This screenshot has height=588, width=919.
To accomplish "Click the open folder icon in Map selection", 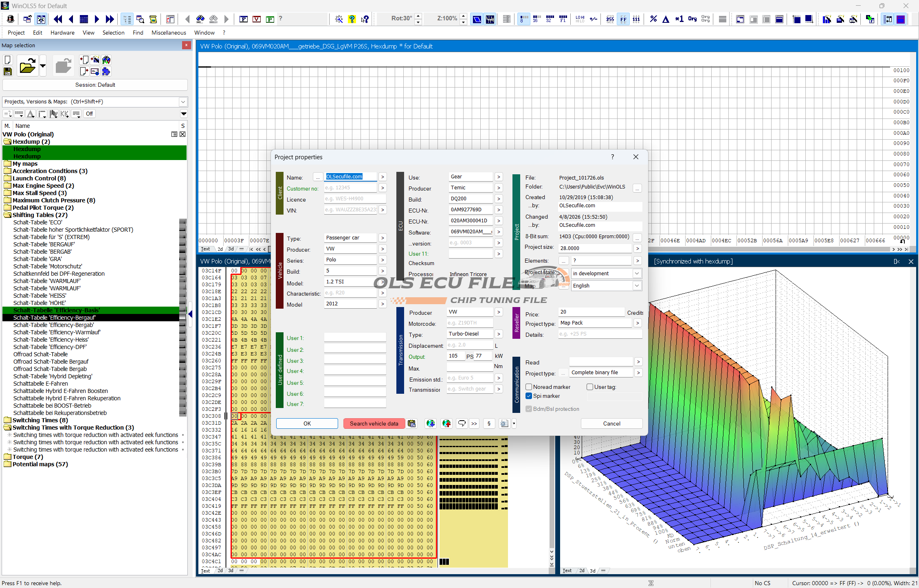I will (27, 66).
